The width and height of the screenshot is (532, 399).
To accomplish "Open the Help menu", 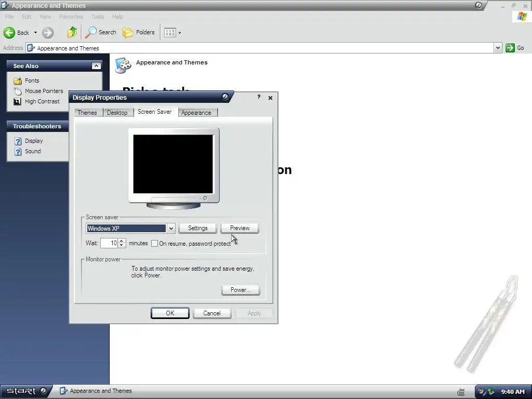I will click(x=118, y=17).
